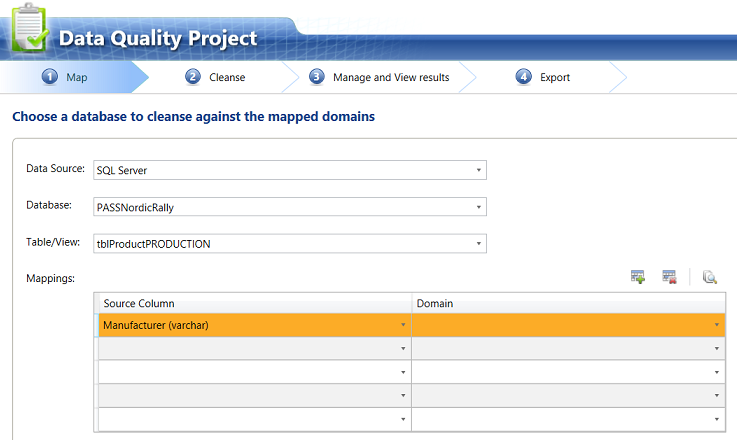Click the remove selected mapping icon

[x=670, y=277]
